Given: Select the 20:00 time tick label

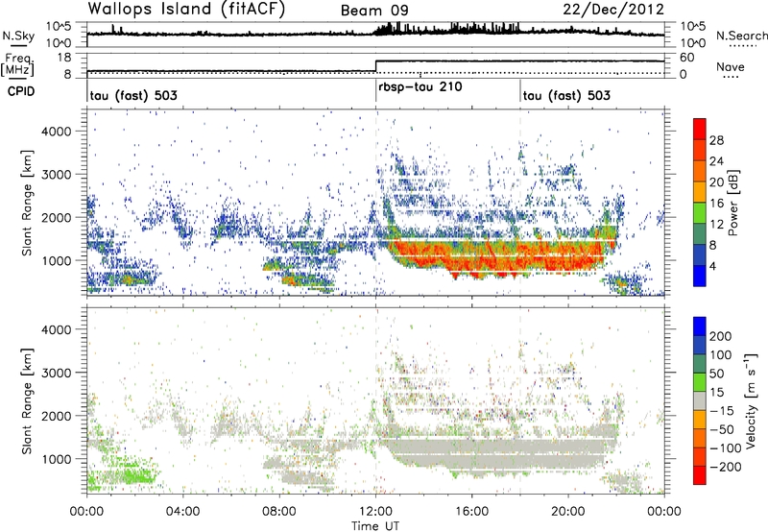Looking at the screenshot, I should (567, 512).
